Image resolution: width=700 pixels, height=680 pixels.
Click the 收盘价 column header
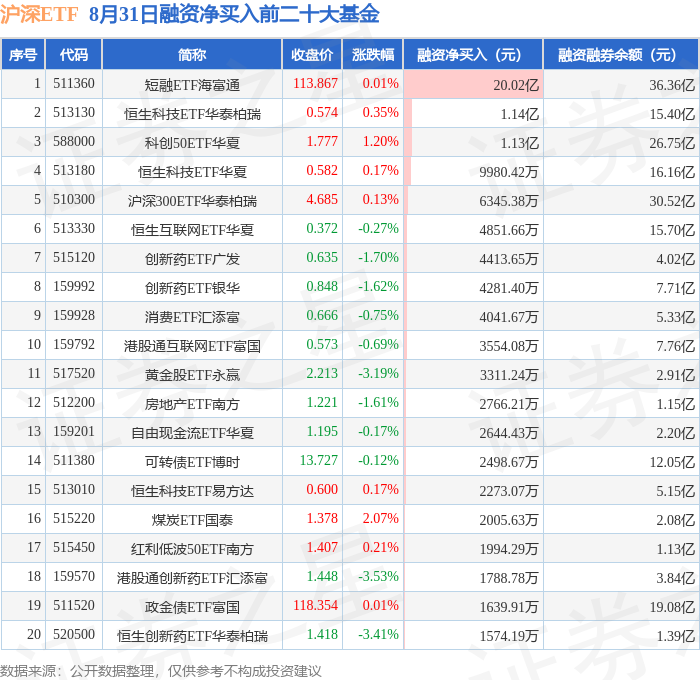point(312,54)
